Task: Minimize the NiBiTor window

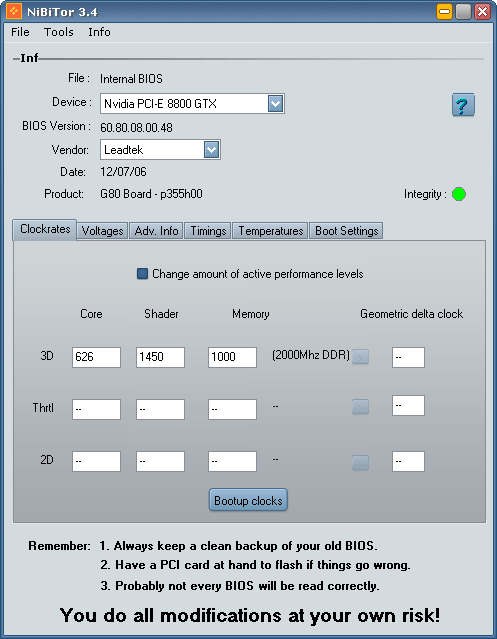Action: click(x=444, y=11)
